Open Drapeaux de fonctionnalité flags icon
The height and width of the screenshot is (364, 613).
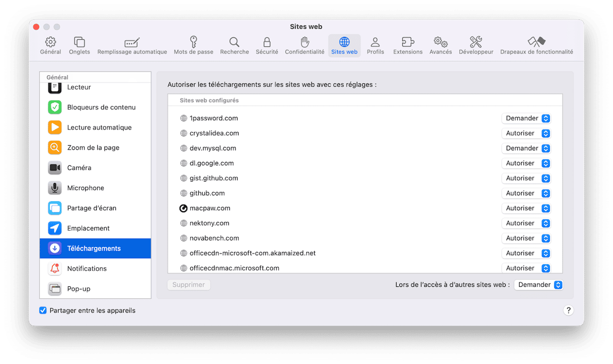coord(536,42)
